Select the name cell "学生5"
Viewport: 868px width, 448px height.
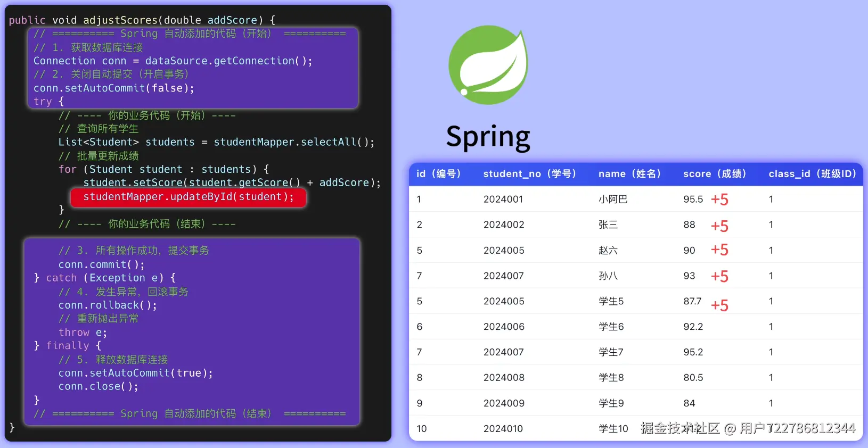(x=611, y=301)
